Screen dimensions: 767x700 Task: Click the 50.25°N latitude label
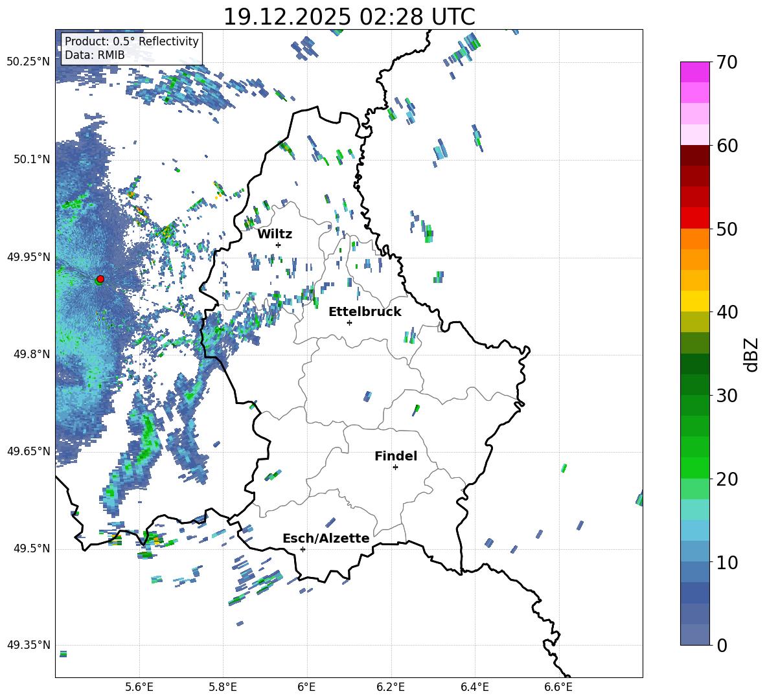[x=29, y=62]
